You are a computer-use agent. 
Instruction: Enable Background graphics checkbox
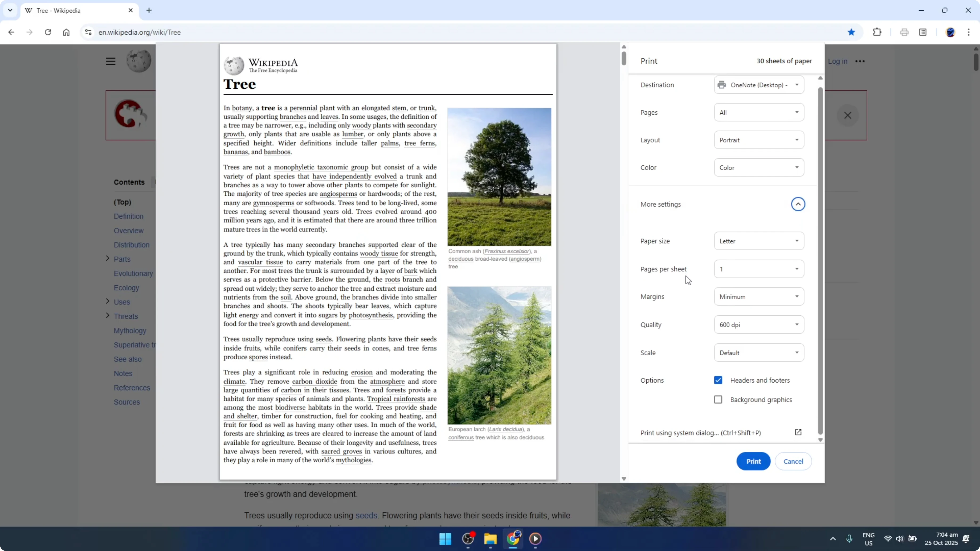[x=718, y=400]
